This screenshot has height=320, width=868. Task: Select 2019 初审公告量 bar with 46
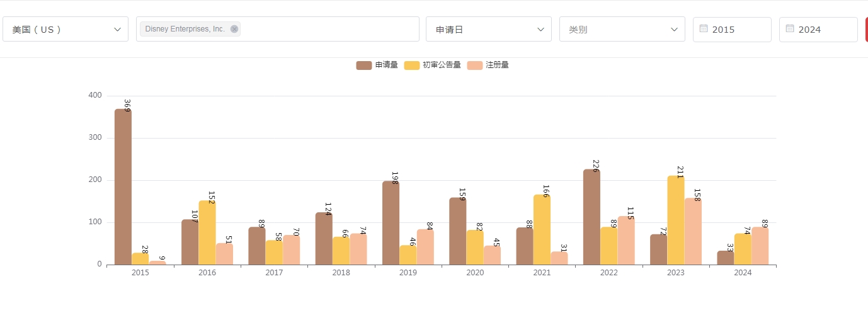click(408, 255)
